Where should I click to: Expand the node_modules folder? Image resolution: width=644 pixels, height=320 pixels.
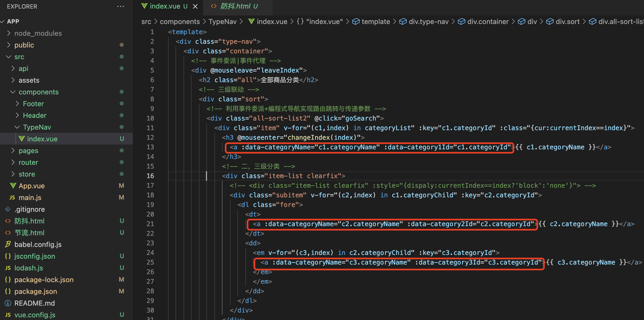click(9, 33)
